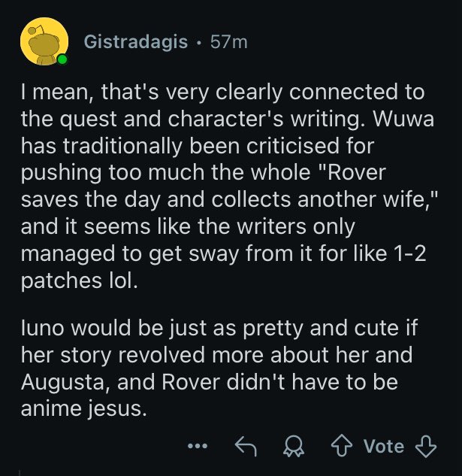Viewport: 462px width, 476px height.
Task: Click the 57m comment timestamp
Action: tap(228, 41)
